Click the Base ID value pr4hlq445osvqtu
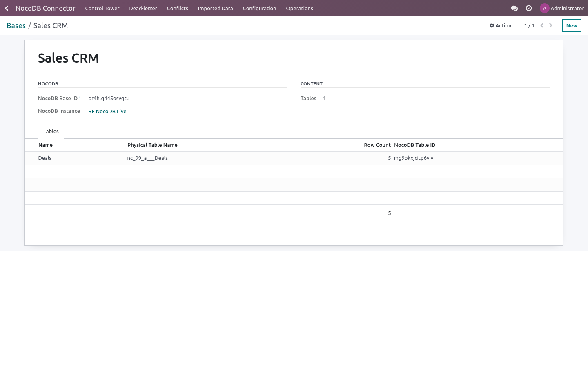 (x=109, y=99)
